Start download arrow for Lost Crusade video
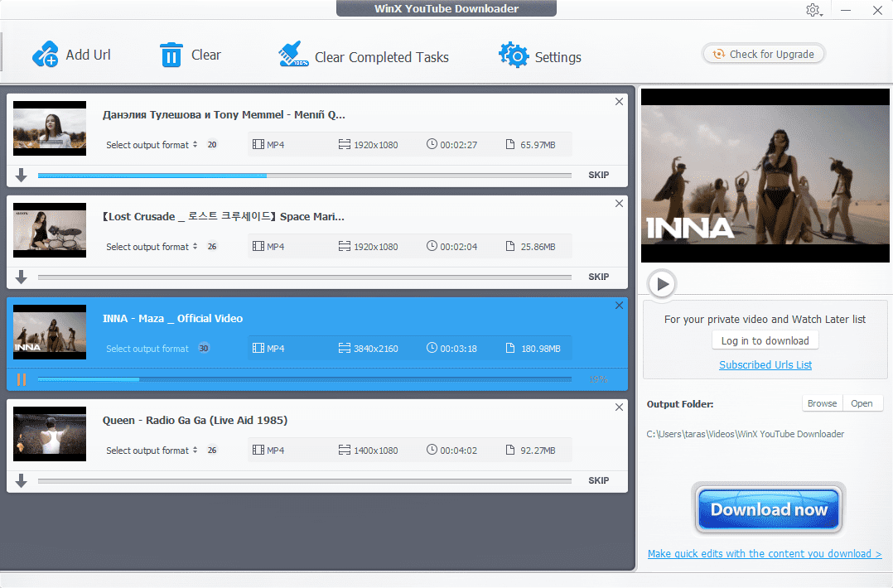893x588 pixels. click(x=21, y=277)
